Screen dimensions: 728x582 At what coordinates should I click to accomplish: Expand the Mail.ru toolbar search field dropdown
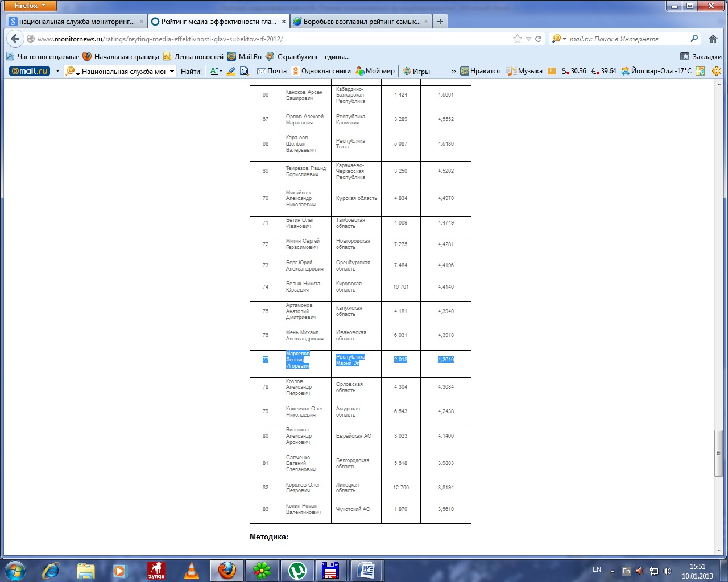pyautogui.click(x=172, y=71)
